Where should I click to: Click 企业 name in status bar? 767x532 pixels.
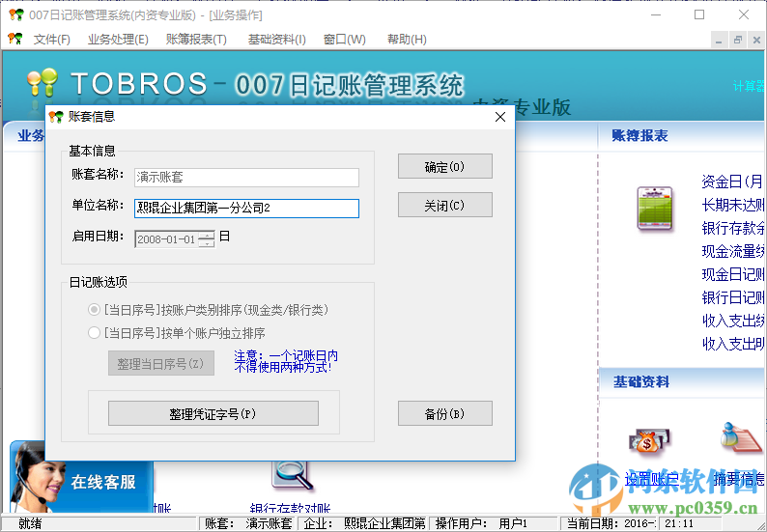(364, 523)
